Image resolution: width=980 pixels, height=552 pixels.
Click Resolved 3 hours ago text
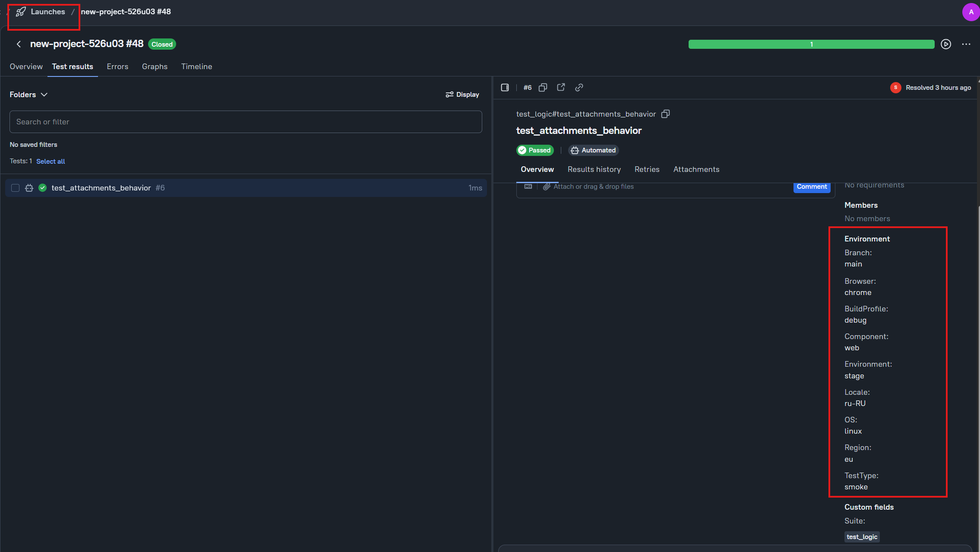click(938, 88)
